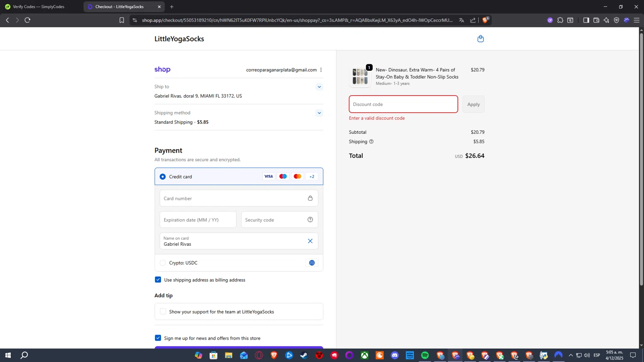Screen dimensions: 644x362
Task: Click the $26.64 total amount
Action: tap(475, 156)
